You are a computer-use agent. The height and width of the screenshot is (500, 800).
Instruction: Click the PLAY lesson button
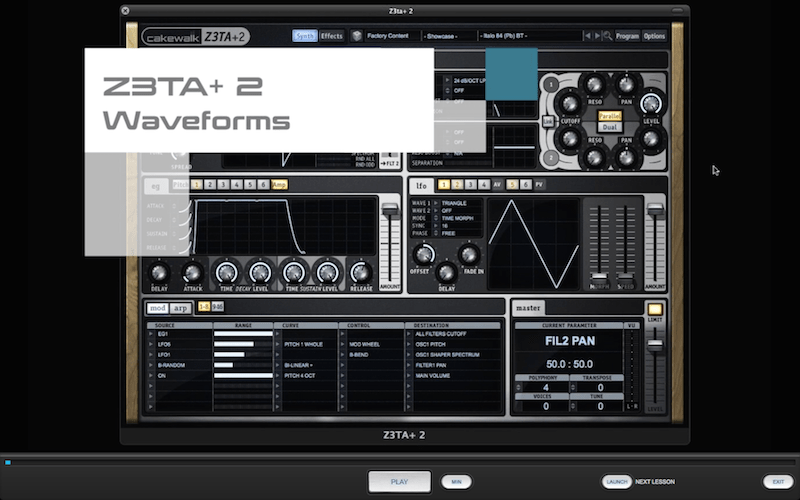[399, 482]
